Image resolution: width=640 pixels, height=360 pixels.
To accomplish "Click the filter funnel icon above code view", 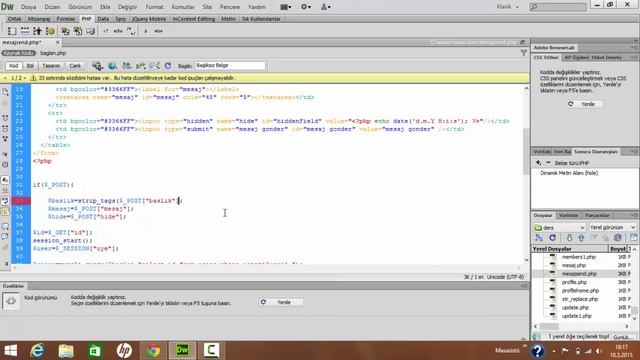I will (524, 53).
